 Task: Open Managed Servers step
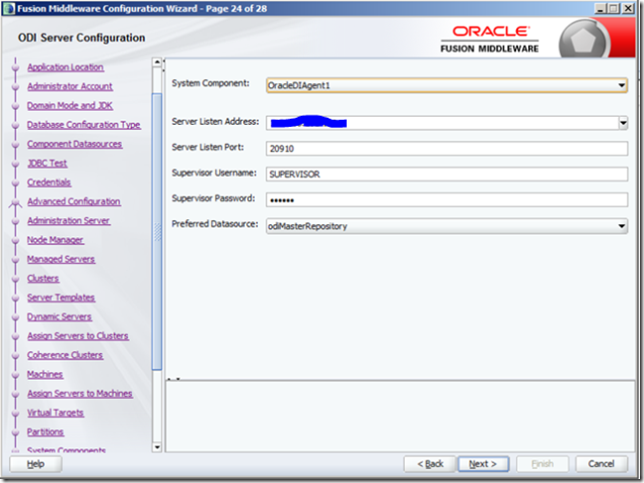61,259
